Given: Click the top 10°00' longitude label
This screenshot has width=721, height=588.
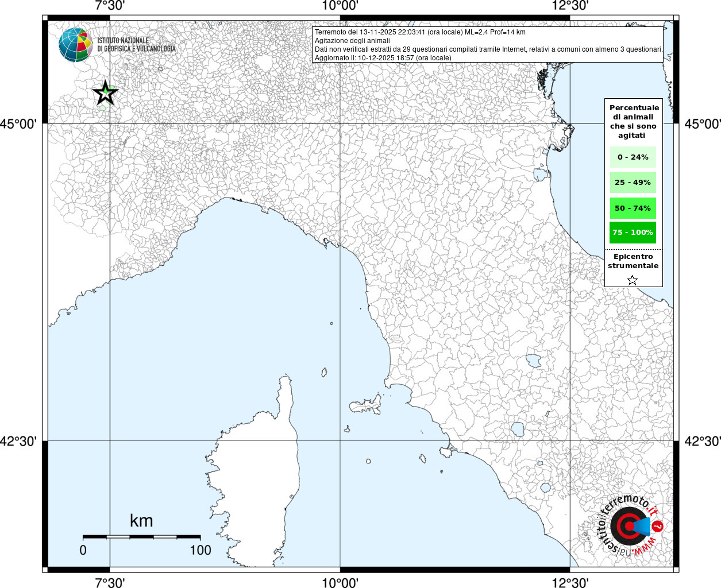Looking at the screenshot, I should coord(340,6).
